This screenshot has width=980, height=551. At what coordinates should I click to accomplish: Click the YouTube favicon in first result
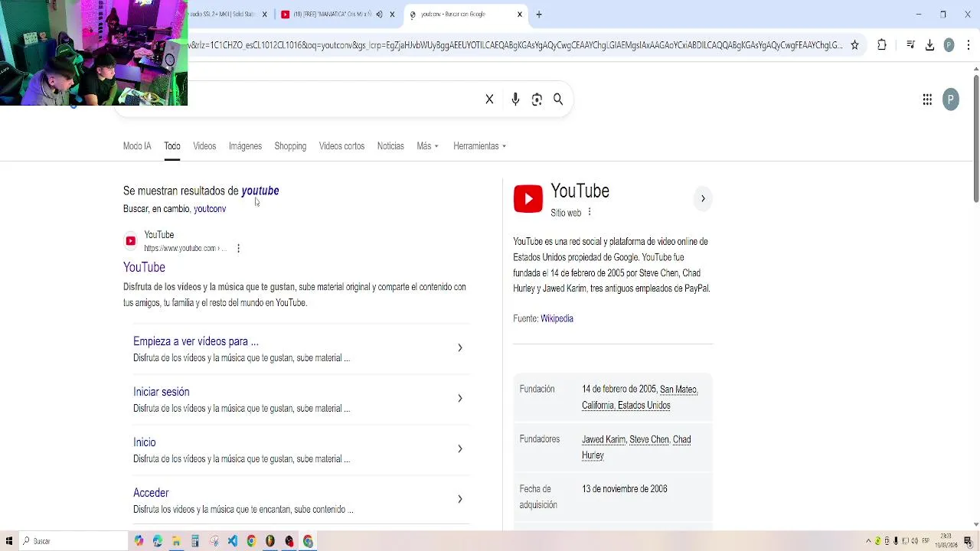pos(131,241)
